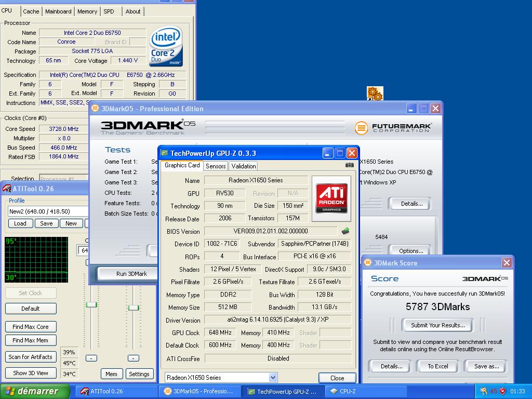Click the system clock showing 01:33
The height and width of the screenshot is (399, 532).
517,391
